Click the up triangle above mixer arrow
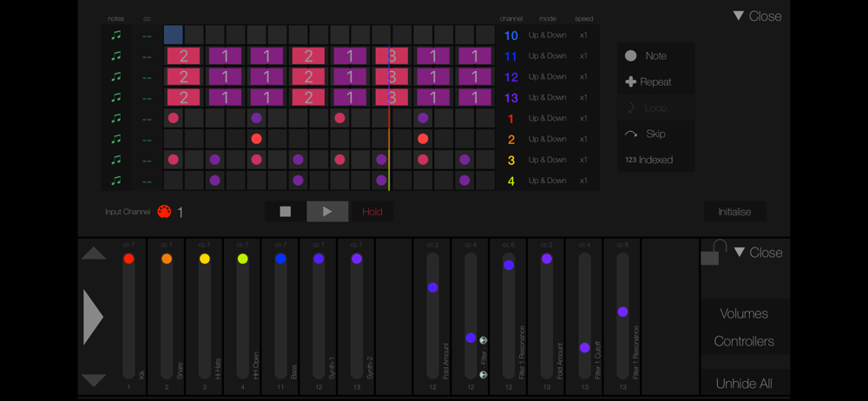Screen dimensions: 868x401 tap(94, 253)
